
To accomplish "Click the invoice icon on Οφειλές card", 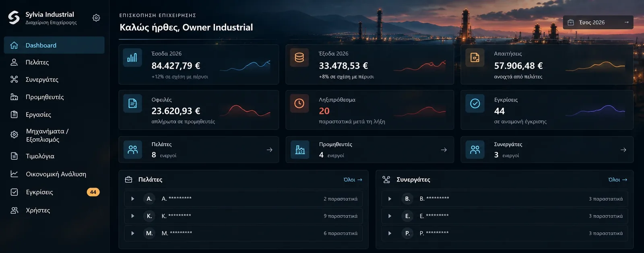I will click(132, 103).
